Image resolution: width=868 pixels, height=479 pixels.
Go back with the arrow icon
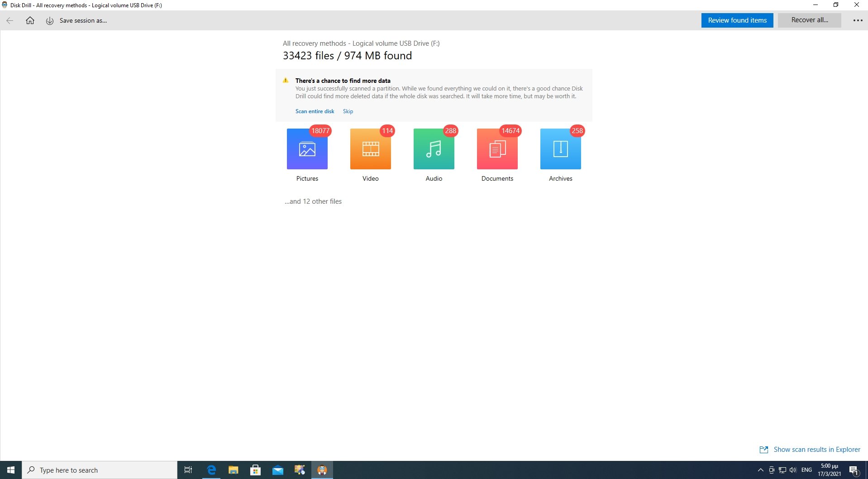click(10, 20)
